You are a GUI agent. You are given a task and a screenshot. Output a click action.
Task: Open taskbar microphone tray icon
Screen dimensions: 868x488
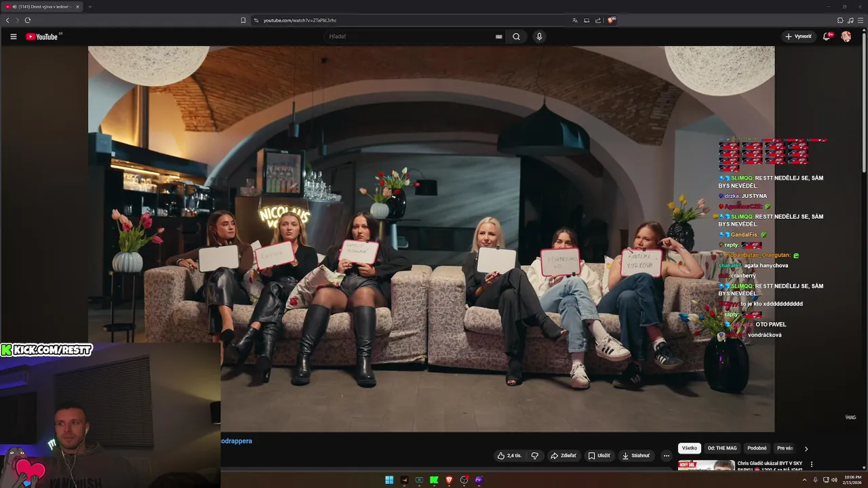(816, 480)
